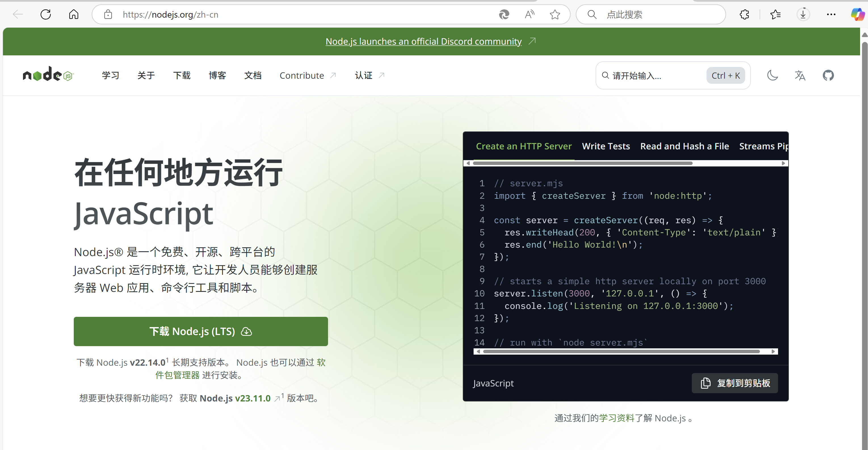Click code line "res.end('Hello World!\n');"
Viewport: 868px width, 450px height.
click(x=573, y=245)
